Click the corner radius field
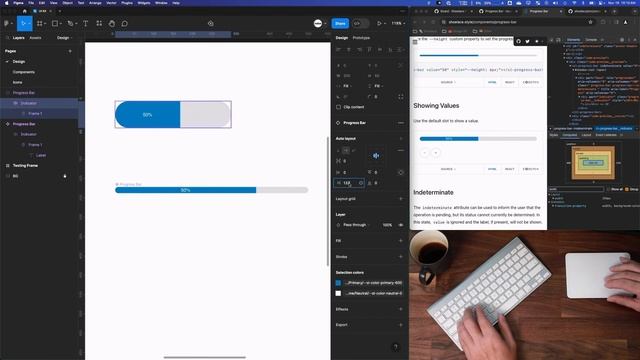Image resolution: width=640 pixels, height=360 pixels. tap(376, 97)
